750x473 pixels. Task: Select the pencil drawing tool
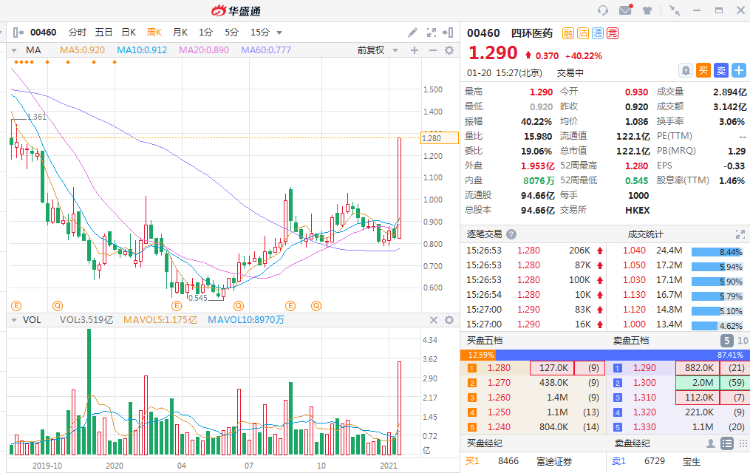click(x=412, y=33)
